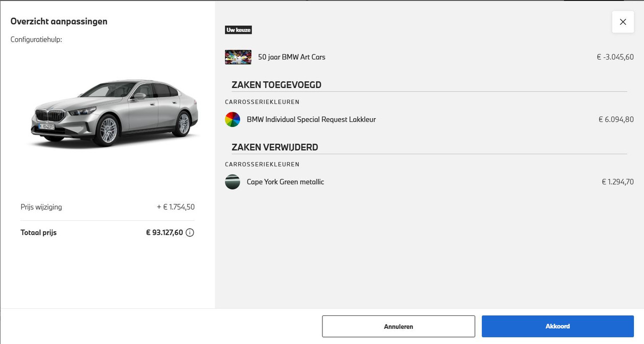The width and height of the screenshot is (644, 344).
Task: Click the 'ZAKEN TOEGEVOEGD' heading
Action: (x=276, y=85)
